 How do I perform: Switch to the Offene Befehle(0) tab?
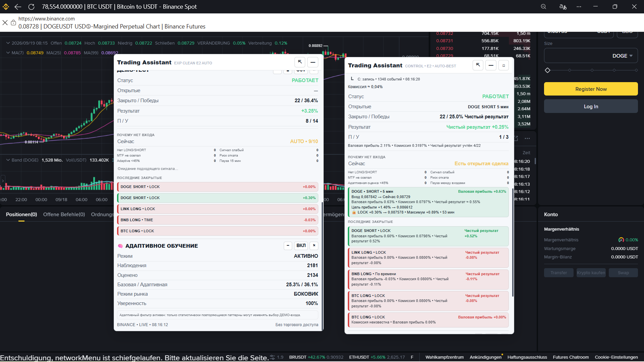pos(64,215)
